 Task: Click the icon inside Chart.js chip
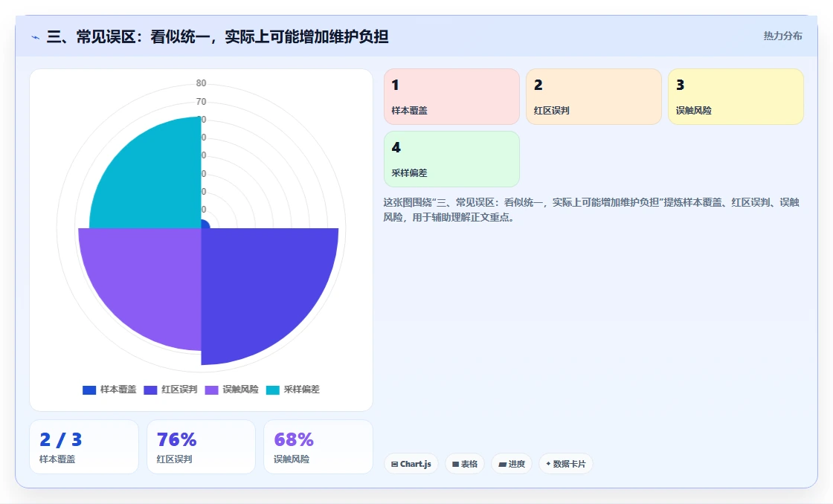point(395,464)
